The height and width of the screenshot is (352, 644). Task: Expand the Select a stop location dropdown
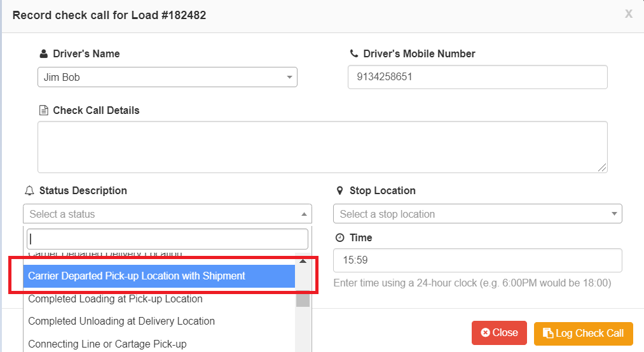point(477,214)
